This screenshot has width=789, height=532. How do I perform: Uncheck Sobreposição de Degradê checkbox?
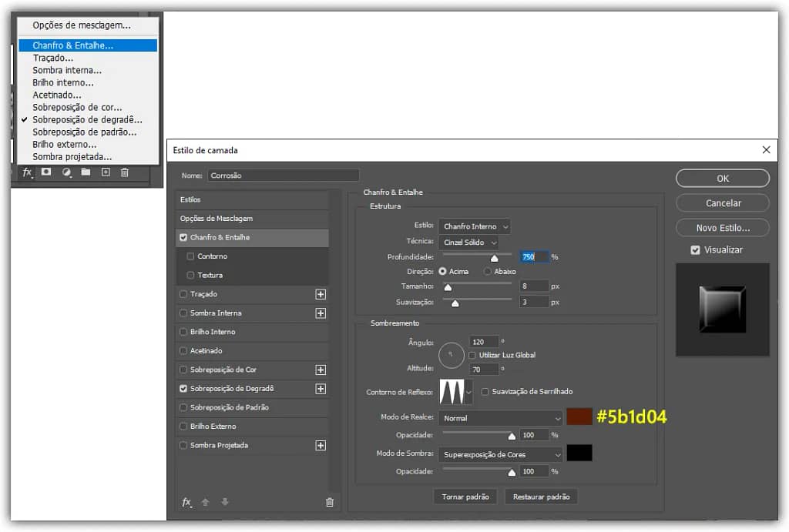(x=183, y=389)
